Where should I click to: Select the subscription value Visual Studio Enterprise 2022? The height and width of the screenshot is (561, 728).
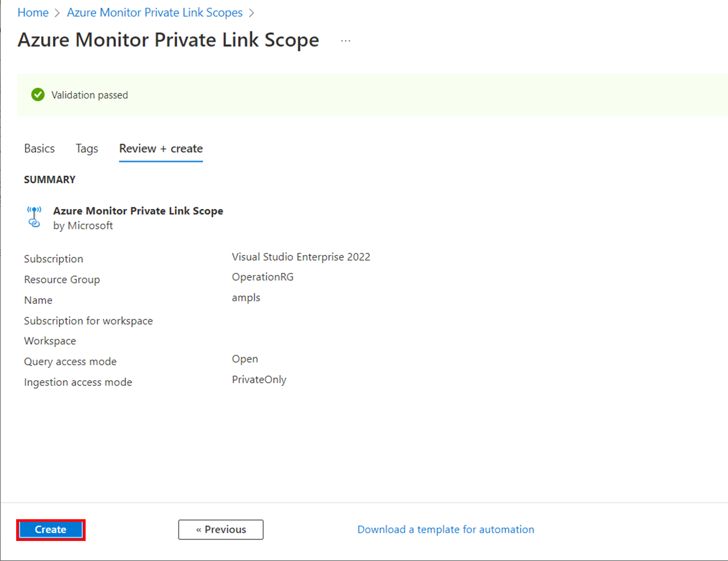coord(301,257)
